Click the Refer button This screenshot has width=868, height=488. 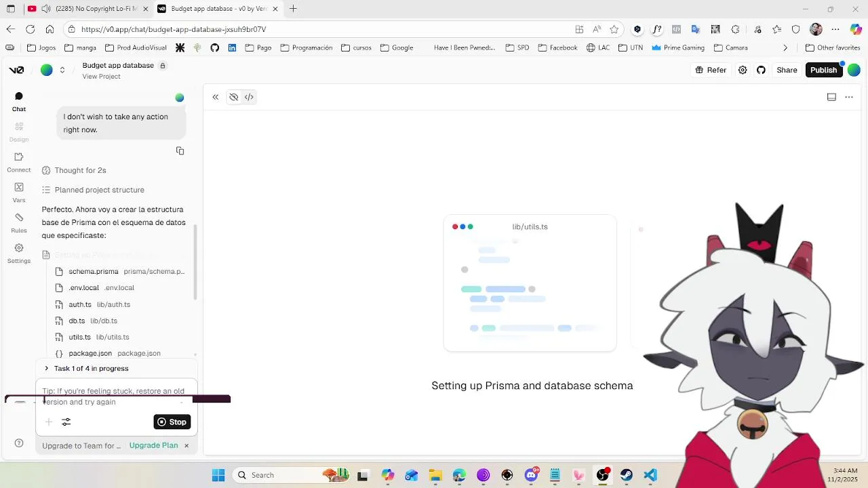(x=711, y=70)
